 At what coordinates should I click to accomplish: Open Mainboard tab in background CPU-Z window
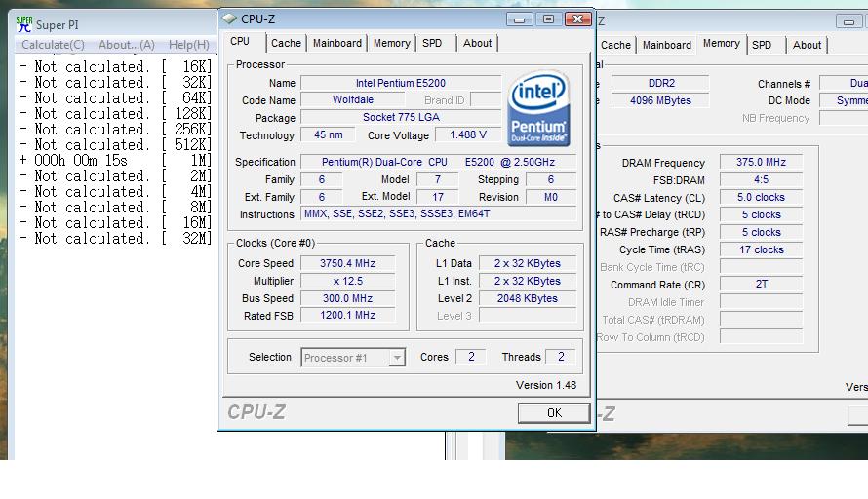pyautogui.click(x=666, y=46)
